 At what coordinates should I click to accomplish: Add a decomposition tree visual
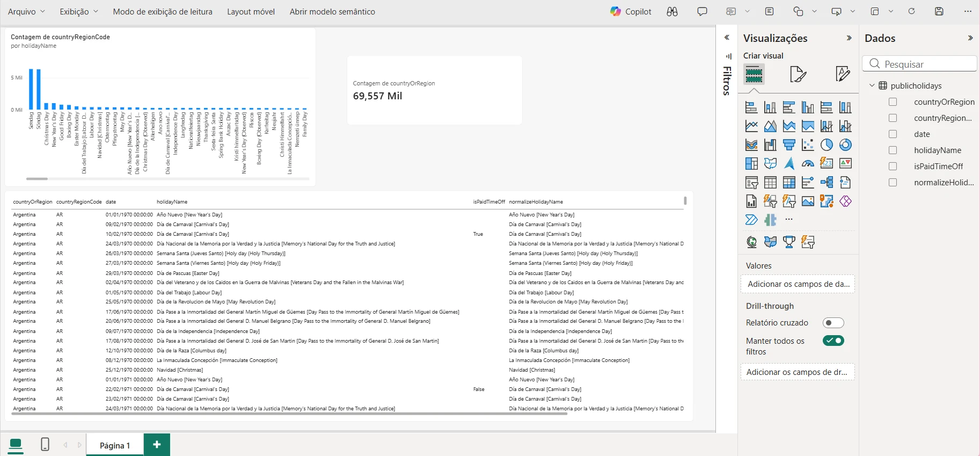click(827, 183)
